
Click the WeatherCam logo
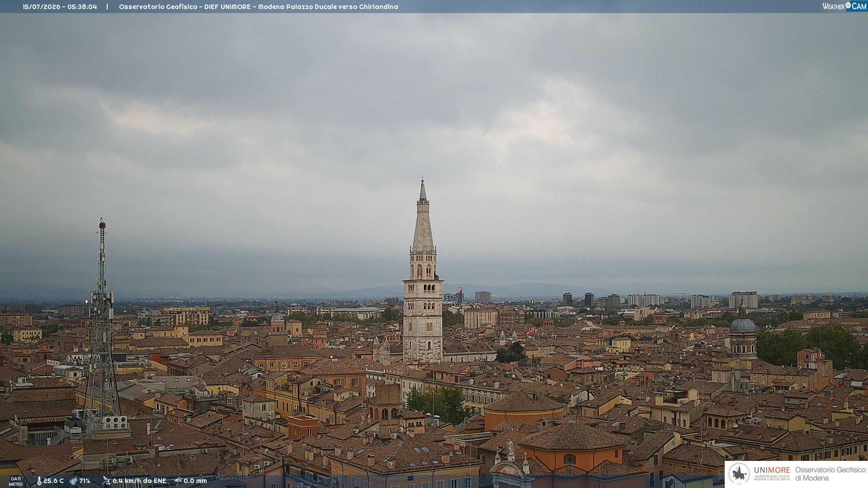click(x=844, y=6)
